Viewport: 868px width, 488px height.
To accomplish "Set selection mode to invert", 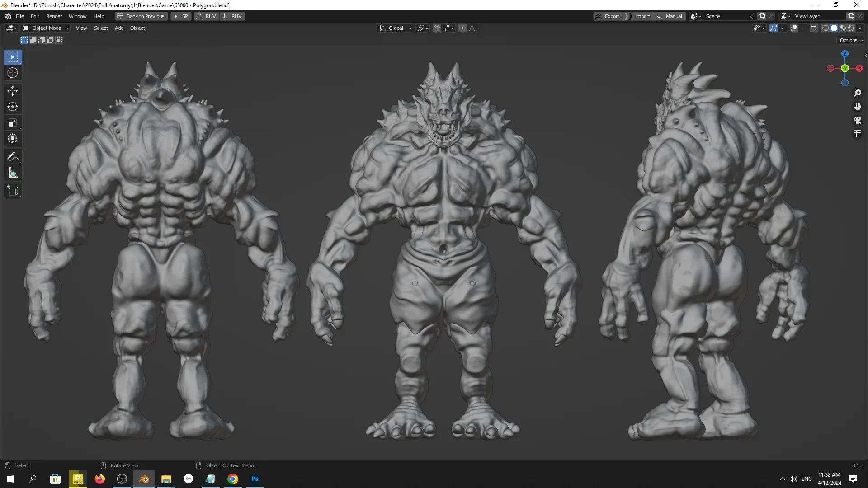I will pyautogui.click(x=50, y=40).
